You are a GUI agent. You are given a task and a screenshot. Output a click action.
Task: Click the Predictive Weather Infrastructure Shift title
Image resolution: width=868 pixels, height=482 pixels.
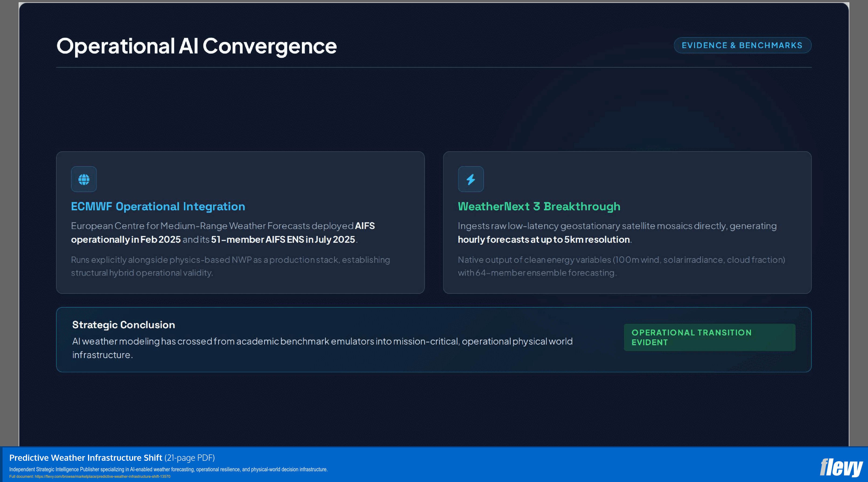(x=86, y=458)
